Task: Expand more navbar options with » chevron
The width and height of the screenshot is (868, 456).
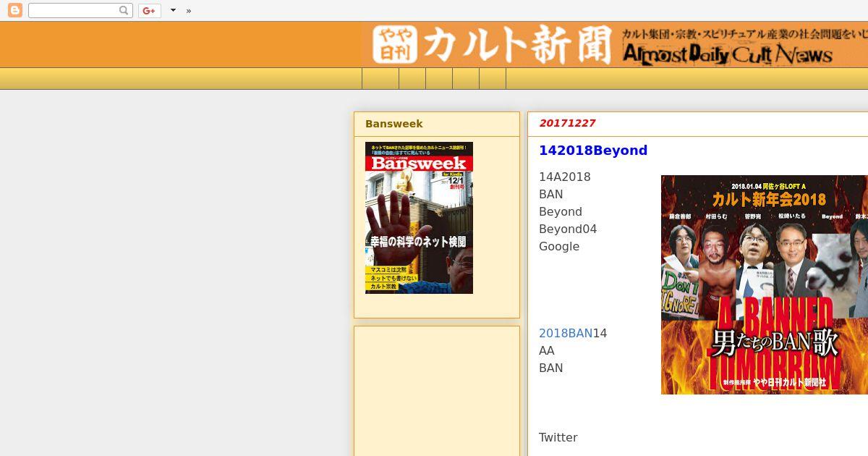Action: 189,11
